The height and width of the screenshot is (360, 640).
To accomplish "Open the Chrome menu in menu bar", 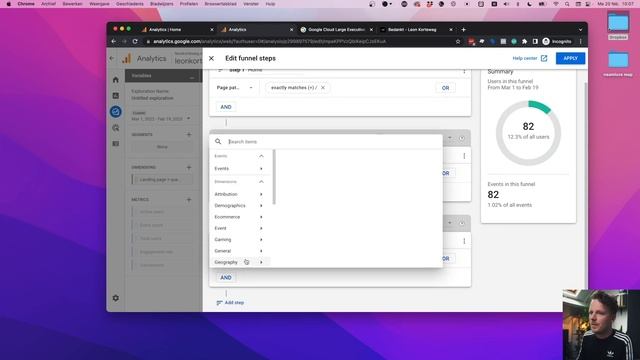I will 26,4.
